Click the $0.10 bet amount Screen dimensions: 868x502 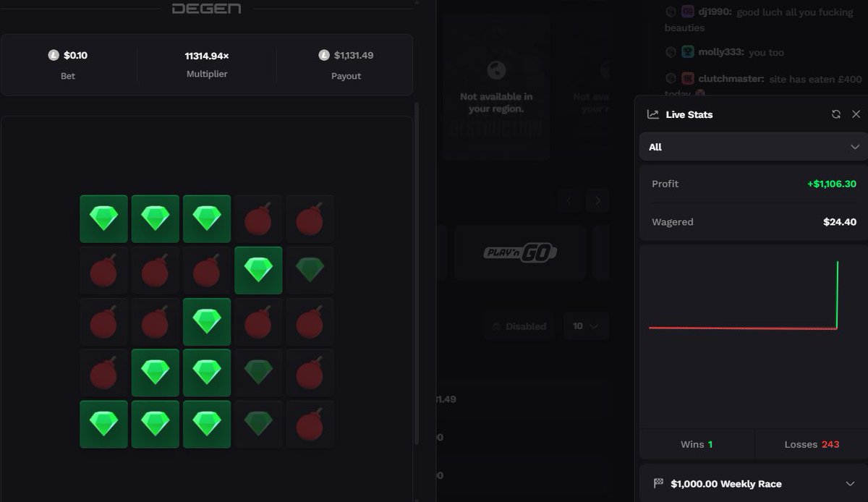point(75,55)
